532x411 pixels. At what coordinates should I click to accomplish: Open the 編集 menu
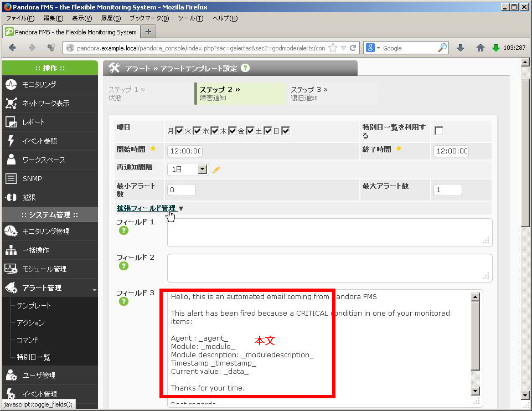(53, 18)
